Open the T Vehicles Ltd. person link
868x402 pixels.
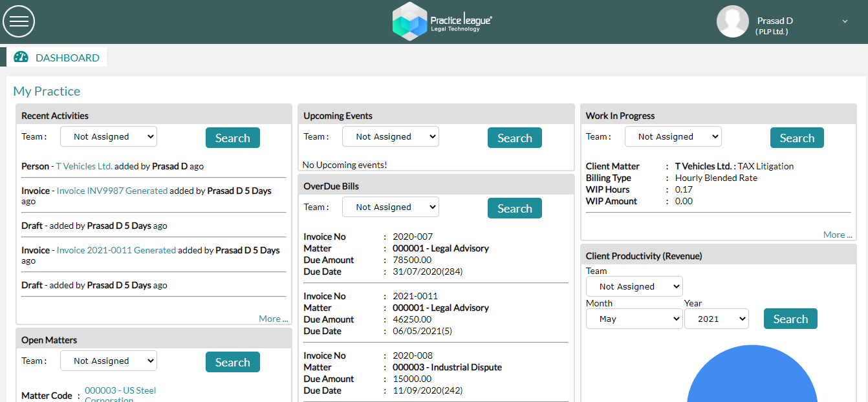(x=84, y=166)
